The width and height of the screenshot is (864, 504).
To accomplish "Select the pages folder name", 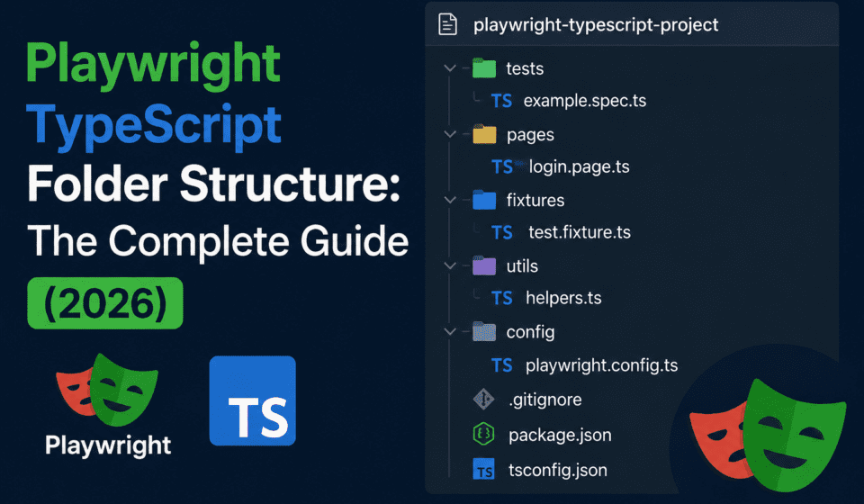I will click(x=530, y=136).
